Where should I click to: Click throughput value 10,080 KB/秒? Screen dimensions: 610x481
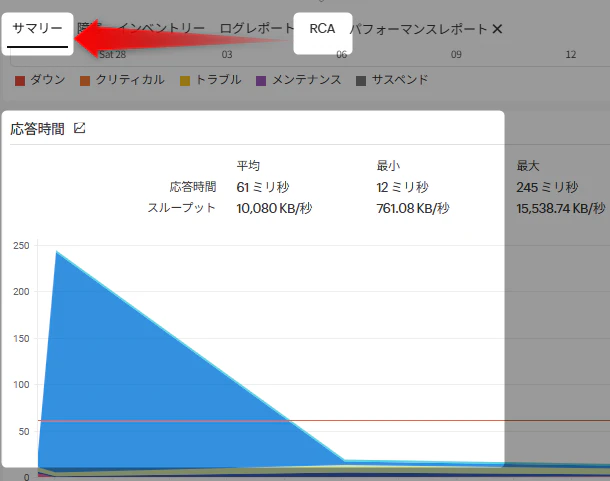(274, 208)
